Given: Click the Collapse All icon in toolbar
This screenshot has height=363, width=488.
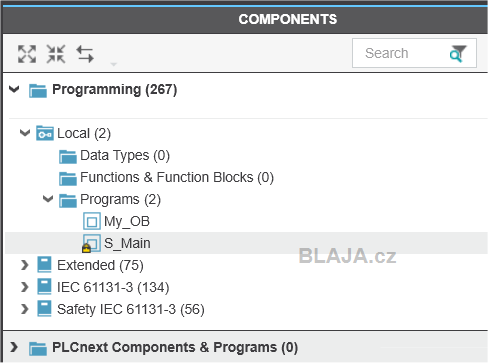Looking at the screenshot, I should [x=56, y=54].
